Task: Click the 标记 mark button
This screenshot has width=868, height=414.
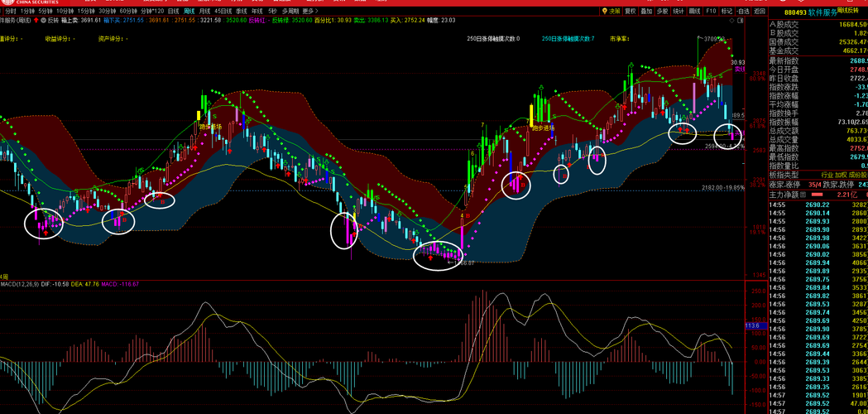Action: click(727, 11)
